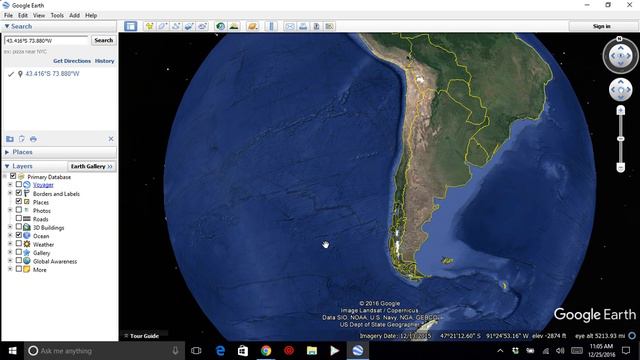The image size is (640, 360).
Task: Disable the Ocean layer checkbox
Action: coord(19,235)
